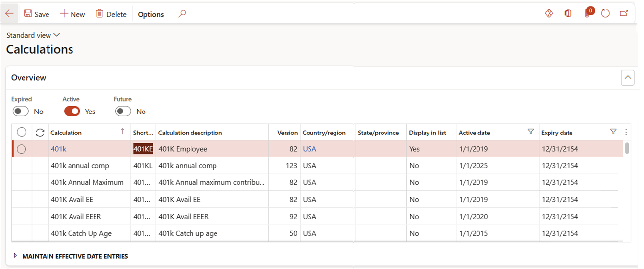
Task: Turn off the Active toggle
Action: pos(72,112)
